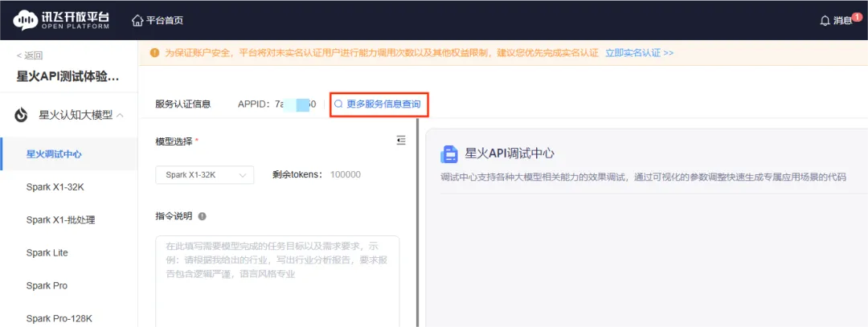
Task: Focus the 指令说明 instruction text area
Action: click(277, 281)
